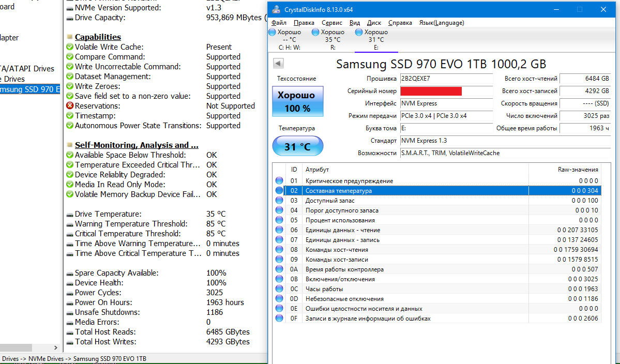Viewport: 620px width, 364px height.
Task: Click status orb for Единицы данных - запись row
Action: pyautogui.click(x=279, y=239)
